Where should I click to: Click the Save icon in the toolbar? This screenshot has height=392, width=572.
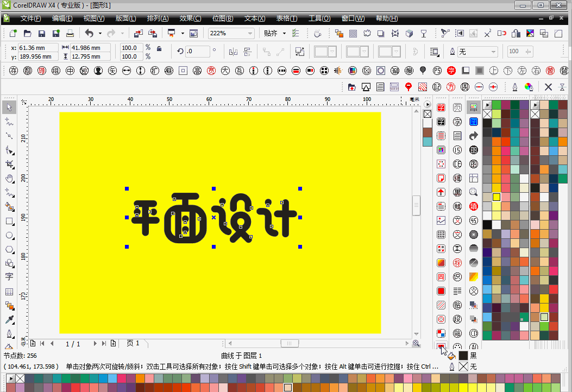coord(41,34)
